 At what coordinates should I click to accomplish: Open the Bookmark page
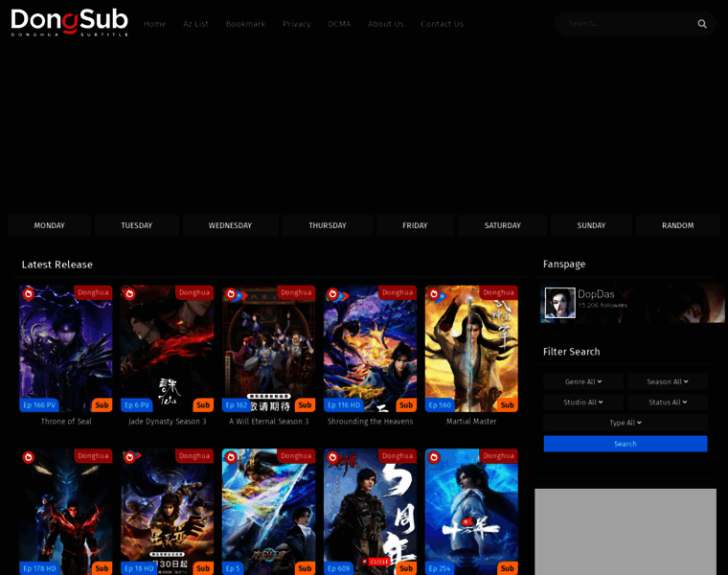[245, 24]
